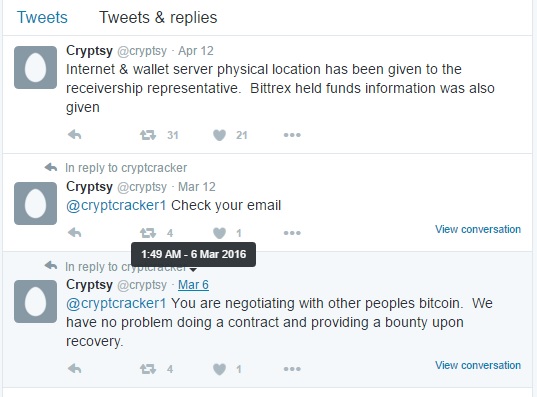Reply to the 'Check your email' tweet
The width and height of the screenshot is (537, 397).
point(75,233)
